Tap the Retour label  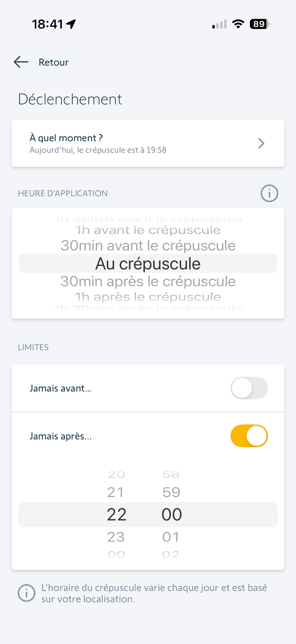54,62
